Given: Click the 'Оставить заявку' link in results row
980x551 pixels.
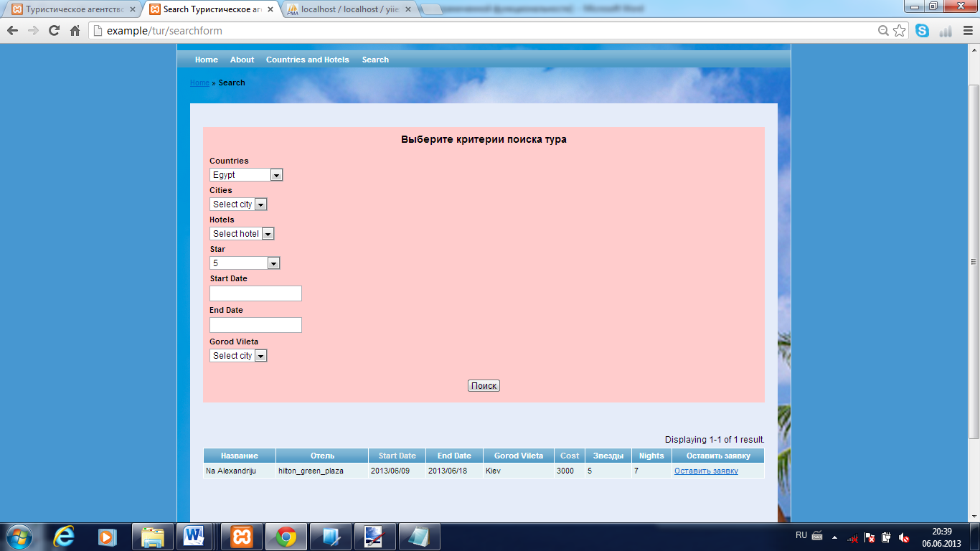Looking at the screenshot, I should [x=706, y=471].
